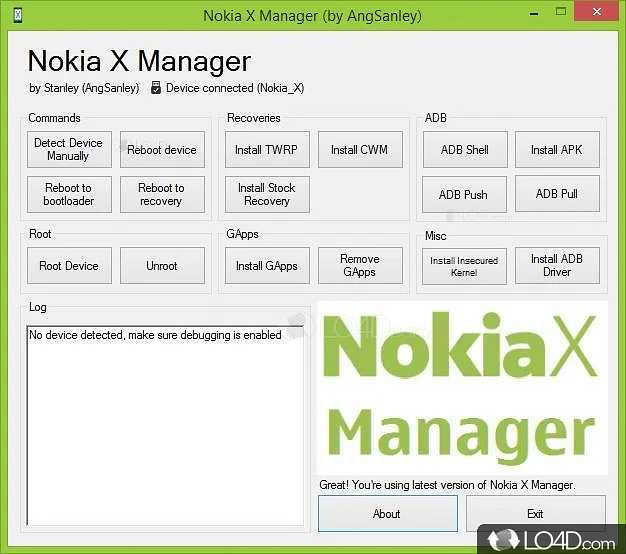
Task: Click Install ADB Driver
Action: tap(557, 265)
